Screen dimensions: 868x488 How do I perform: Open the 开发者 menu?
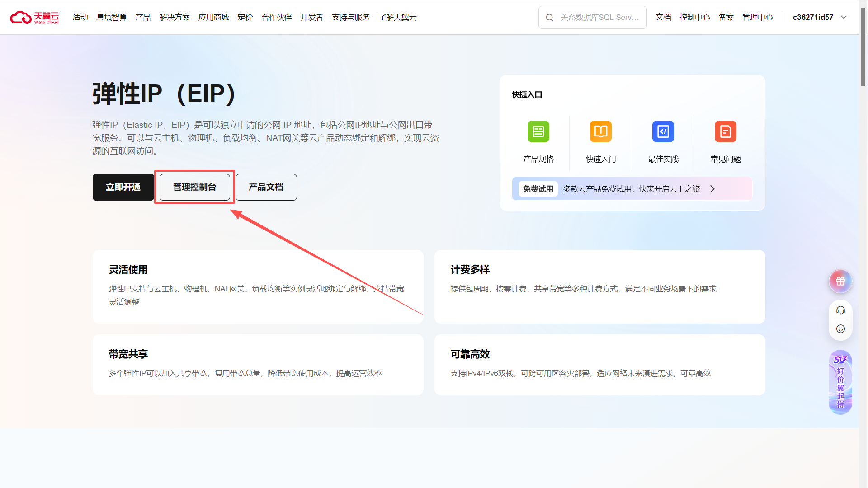[x=312, y=17]
